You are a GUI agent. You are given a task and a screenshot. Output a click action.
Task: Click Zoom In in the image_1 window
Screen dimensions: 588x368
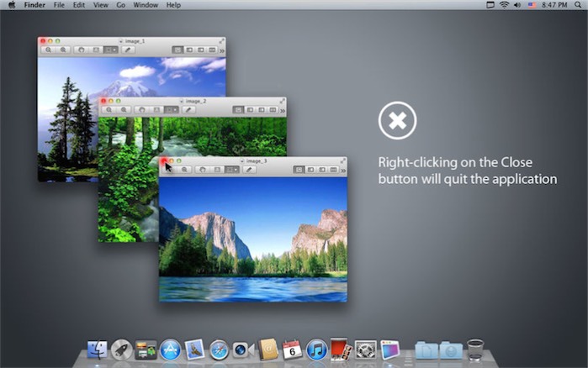pyautogui.click(x=63, y=50)
